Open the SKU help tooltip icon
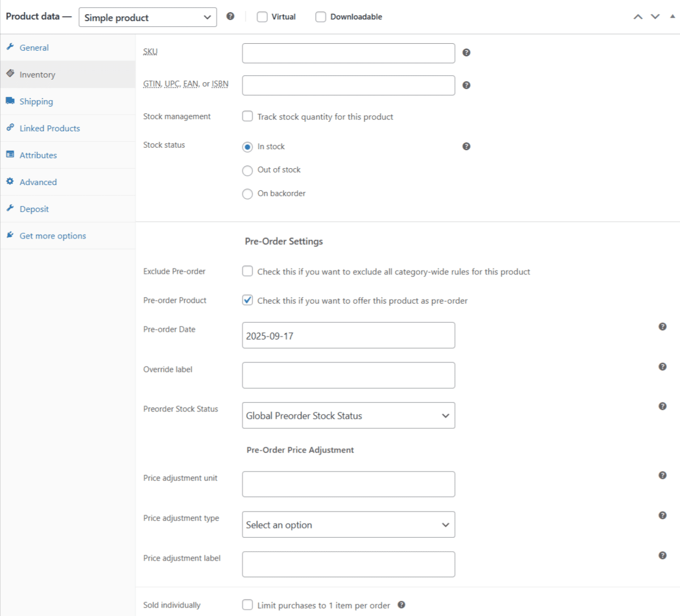This screenshot has width=680, height=616. tap(466, 52)
